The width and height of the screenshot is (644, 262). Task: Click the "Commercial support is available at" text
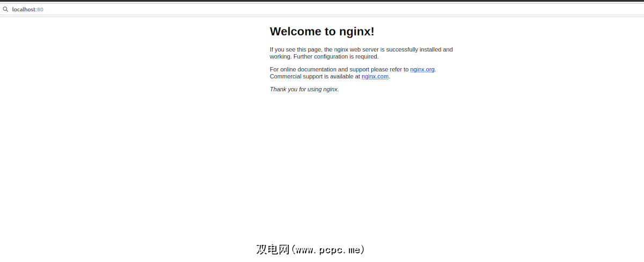point(315,76)
